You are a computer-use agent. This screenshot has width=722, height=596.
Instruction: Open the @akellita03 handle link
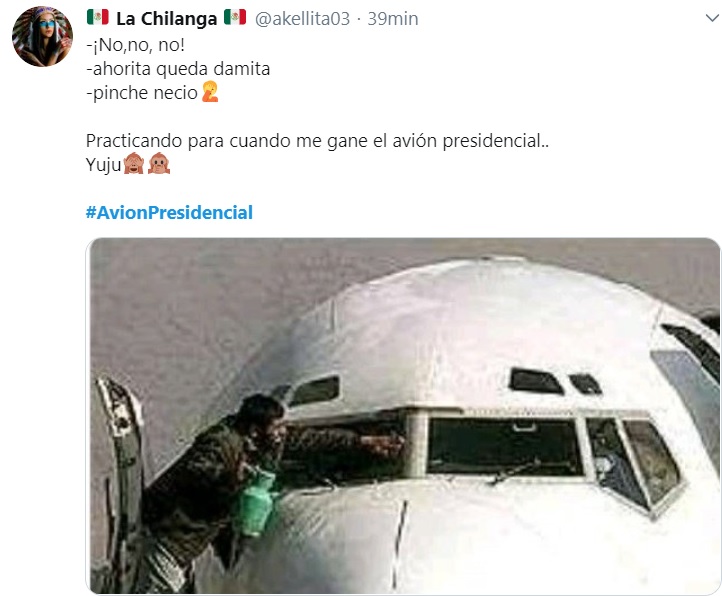coord(302,19)
